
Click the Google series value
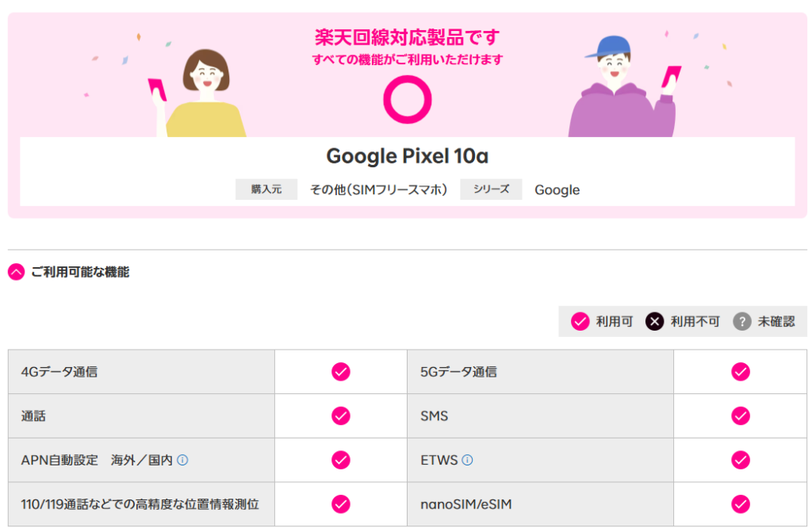click(x=557, y=190)
